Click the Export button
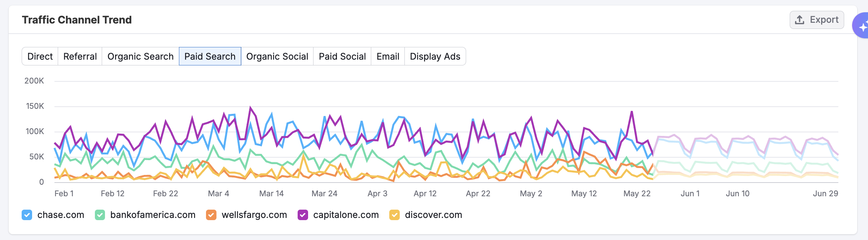 click(x=817, y=20)
